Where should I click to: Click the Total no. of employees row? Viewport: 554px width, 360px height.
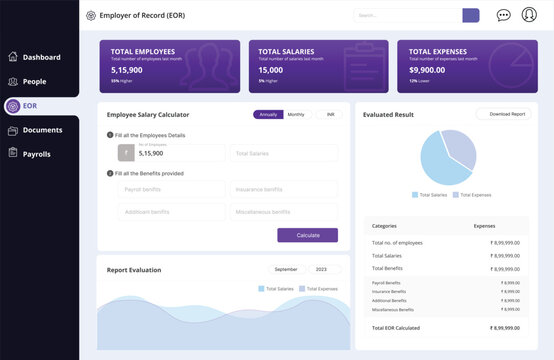coord(446,243)
